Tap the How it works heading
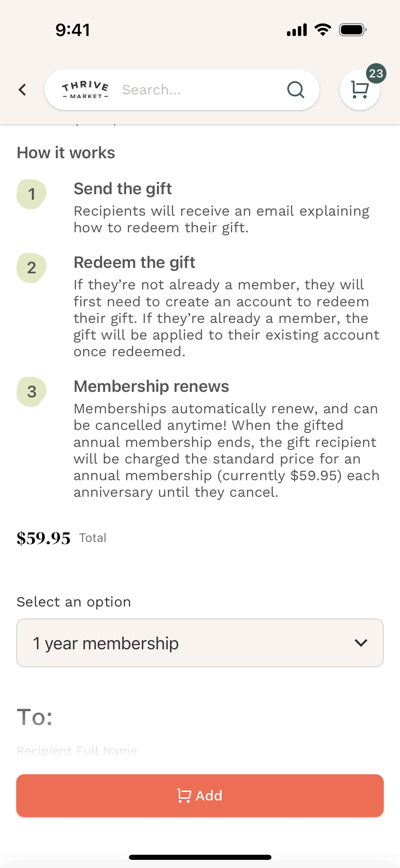 tap(66, 153)
